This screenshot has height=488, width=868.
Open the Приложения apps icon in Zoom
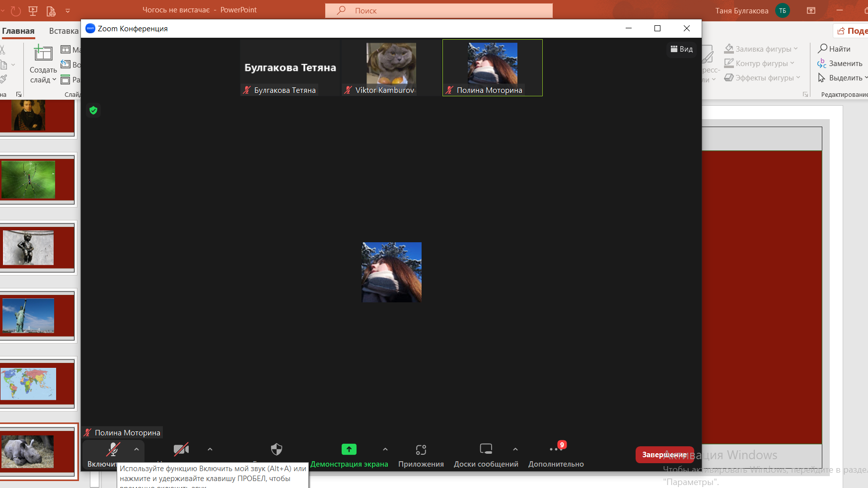click(x=421, y=449)
